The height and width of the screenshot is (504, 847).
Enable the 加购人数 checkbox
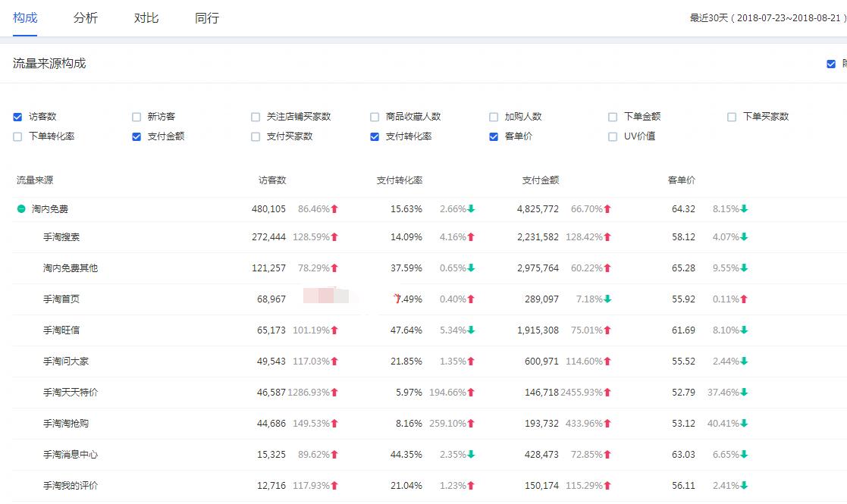[493, 117]
